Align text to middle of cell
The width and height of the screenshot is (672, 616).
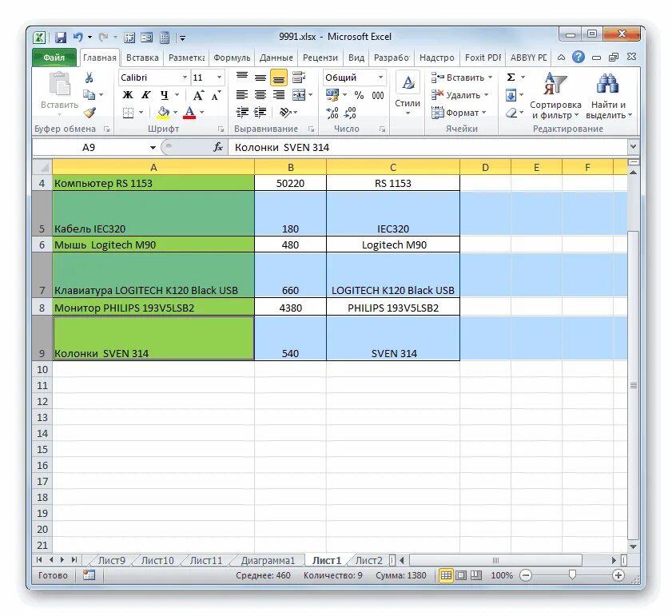tap(260, 77)
